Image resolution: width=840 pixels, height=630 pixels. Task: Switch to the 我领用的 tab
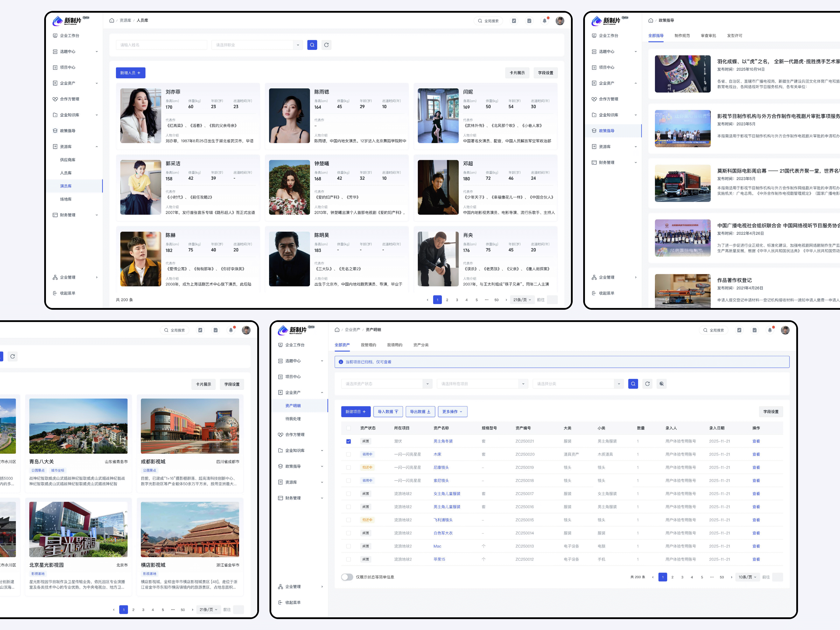coord(395,345)
